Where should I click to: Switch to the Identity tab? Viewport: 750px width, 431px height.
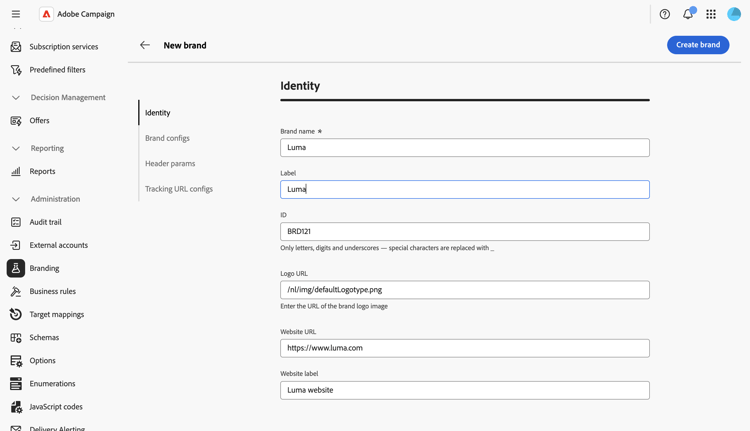pyautogui.click(x=157, y=113)
